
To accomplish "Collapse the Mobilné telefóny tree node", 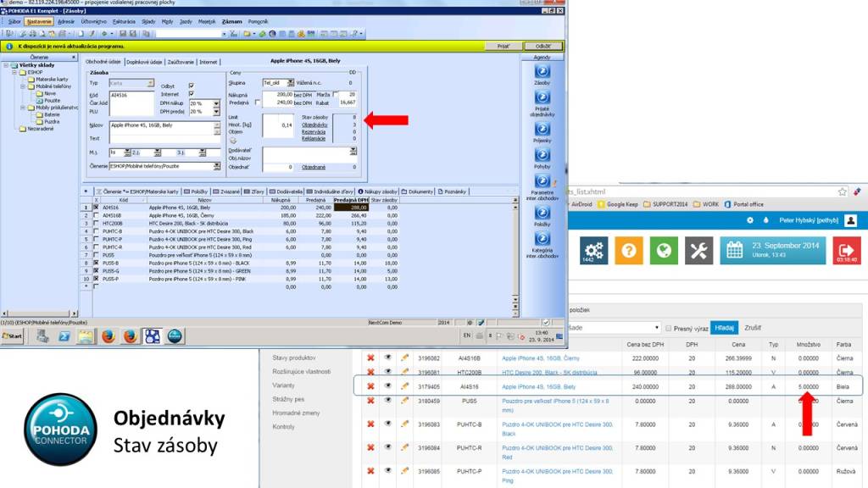I will point(23,87).
